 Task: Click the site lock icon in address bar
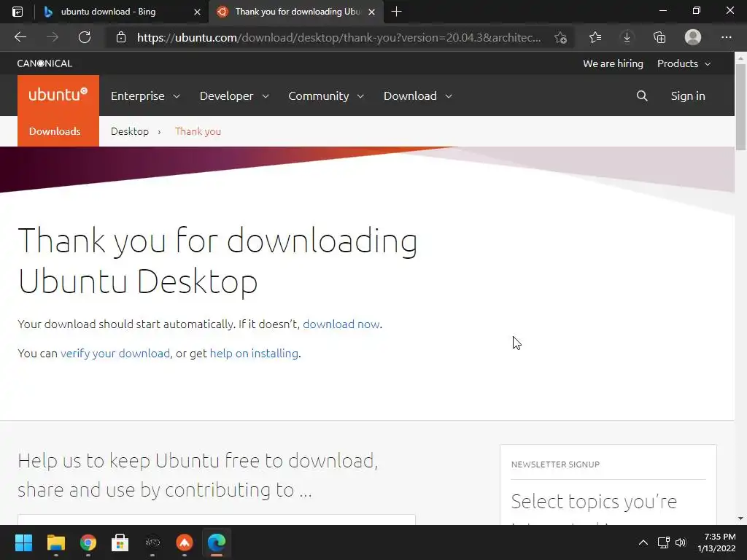coord(121,37)
